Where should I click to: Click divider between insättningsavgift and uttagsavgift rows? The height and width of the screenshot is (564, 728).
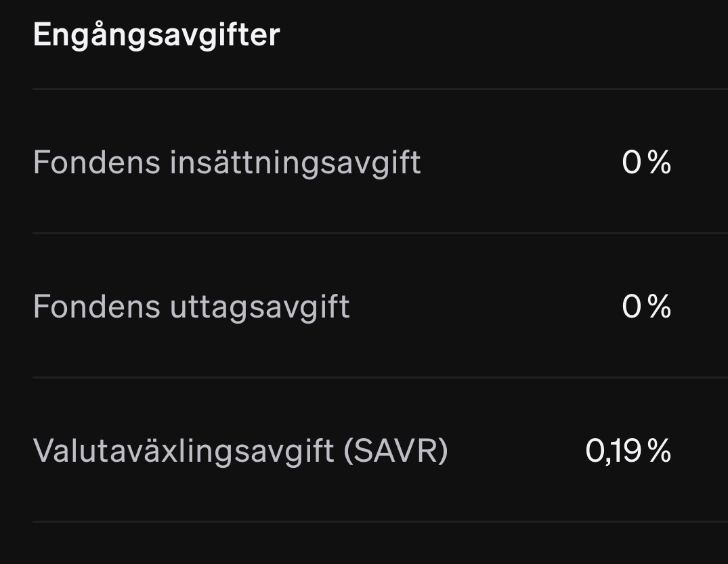pyautogui.click(x=379, y=233)
